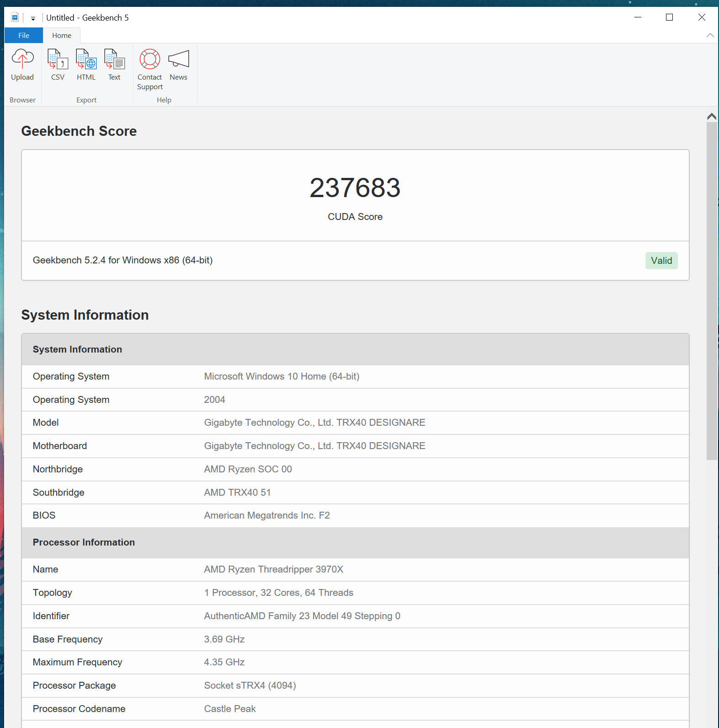Screen dimensions: 719x728
Task: Click AMD TRX40 51 Southbridge value
Action: 237,492
